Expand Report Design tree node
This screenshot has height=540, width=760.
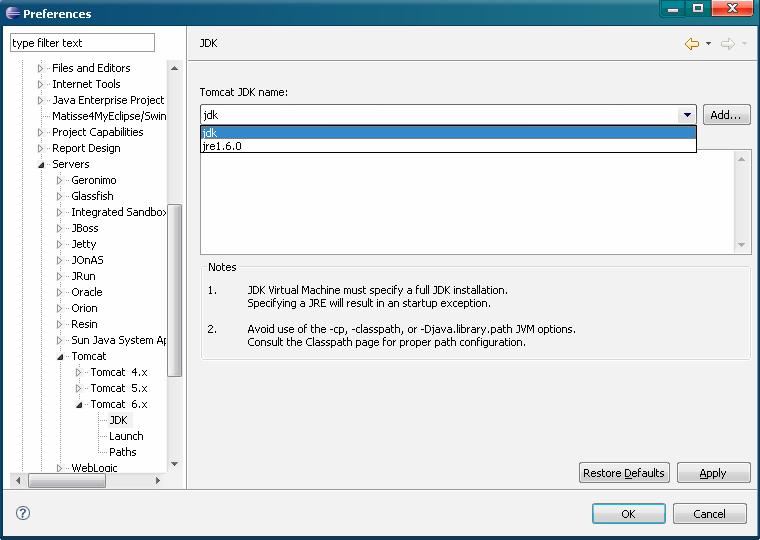(40, 148)
